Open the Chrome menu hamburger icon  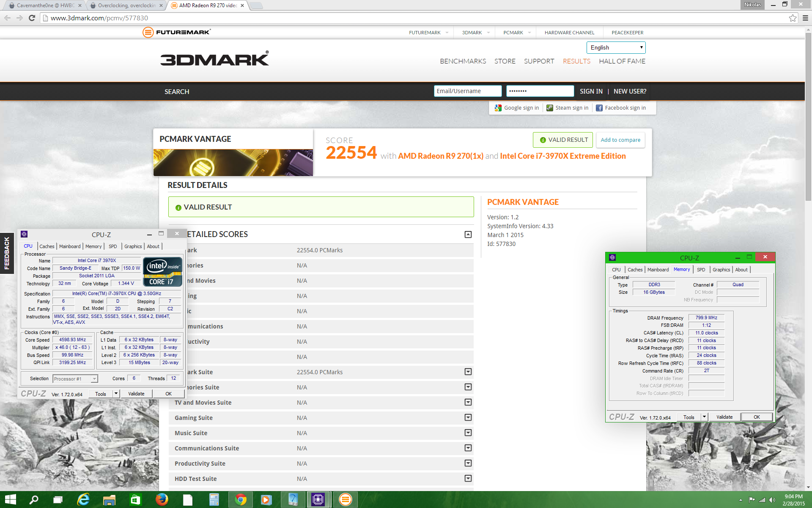click(x=805, y=18)
